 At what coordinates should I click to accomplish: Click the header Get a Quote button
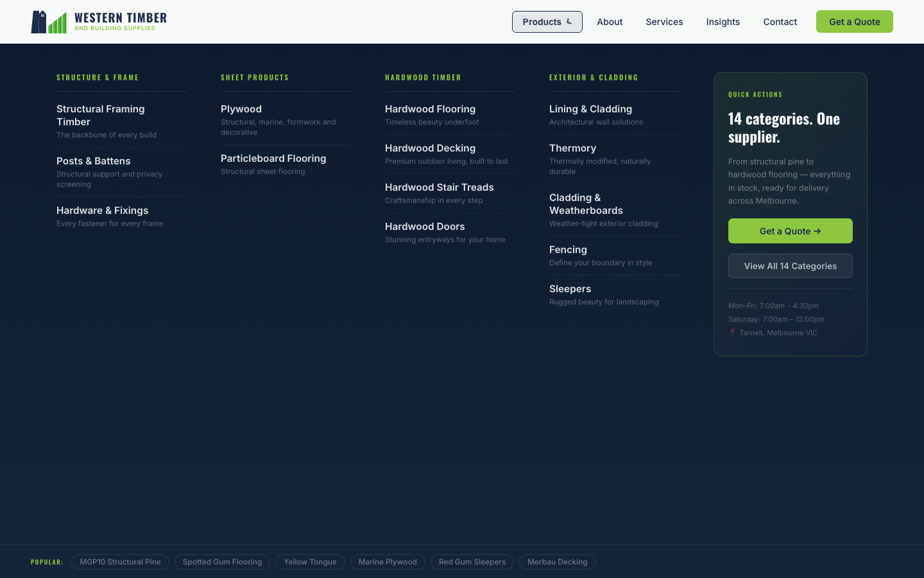[x=854, y=22]
